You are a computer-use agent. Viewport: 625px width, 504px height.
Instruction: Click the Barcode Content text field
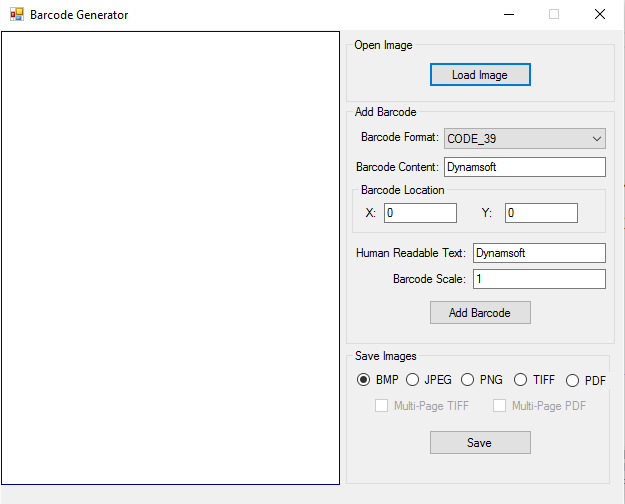(x=525, y=167)
